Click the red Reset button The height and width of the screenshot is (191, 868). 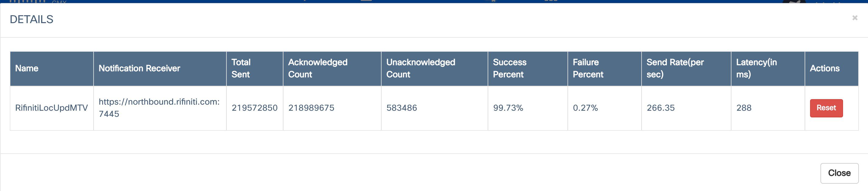pyautogui.click(x=826, y=108)
